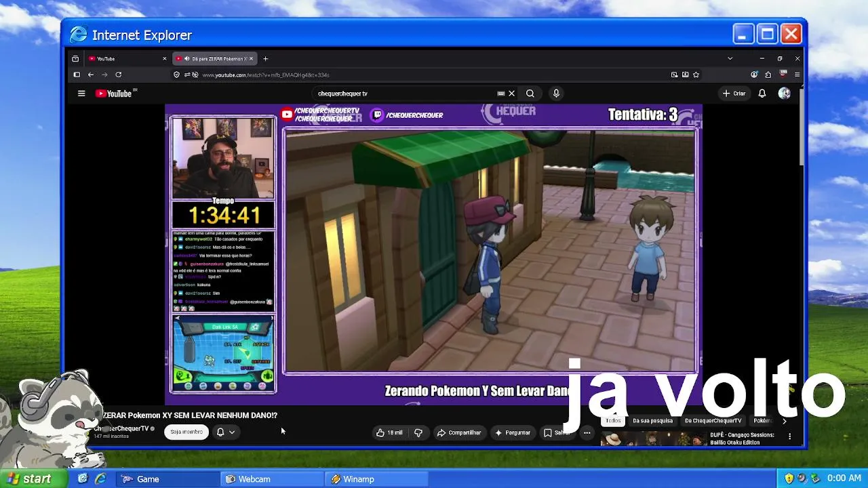Open the YouTube account avatar menu
The image size is (868, 488).
tap(784, 94)
